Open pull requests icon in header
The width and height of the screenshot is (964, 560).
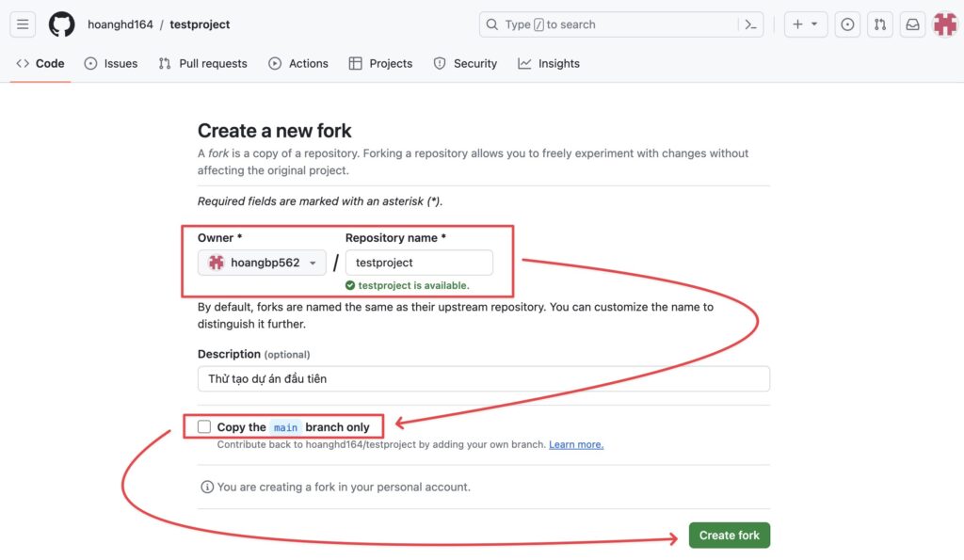click(880, 24)
